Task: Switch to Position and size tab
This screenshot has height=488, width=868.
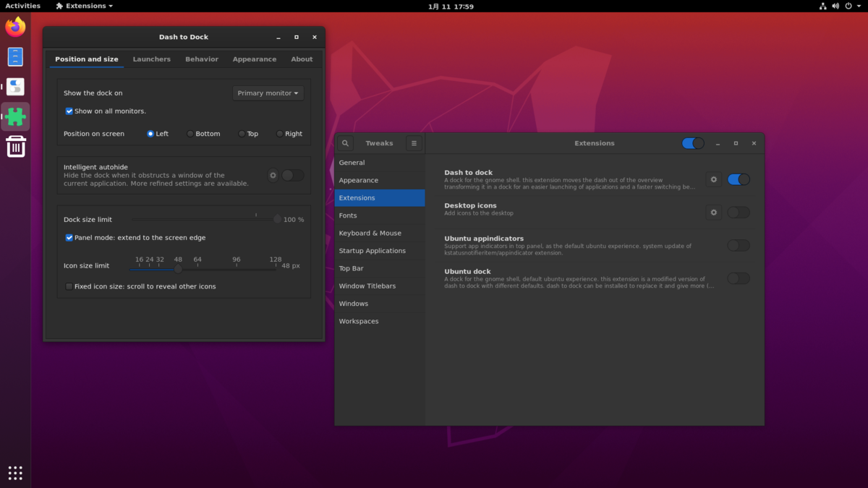Action: point(87,59)
